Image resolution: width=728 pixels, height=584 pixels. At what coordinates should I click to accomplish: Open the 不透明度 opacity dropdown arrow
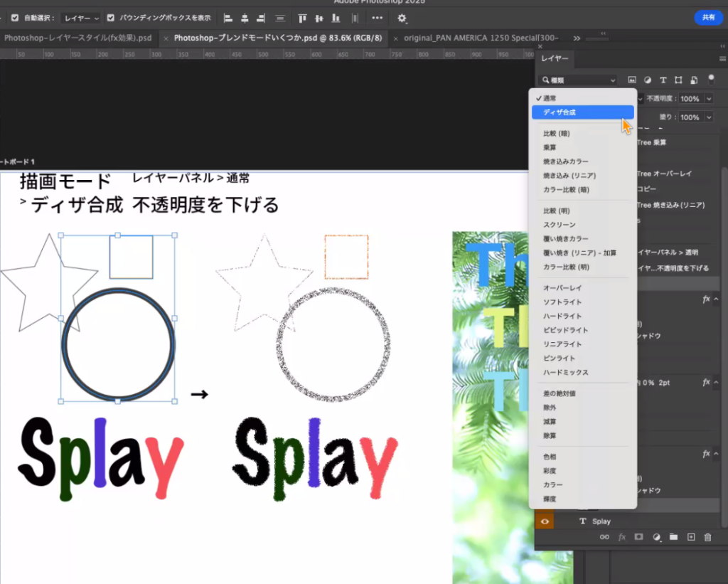pos(710,99)
